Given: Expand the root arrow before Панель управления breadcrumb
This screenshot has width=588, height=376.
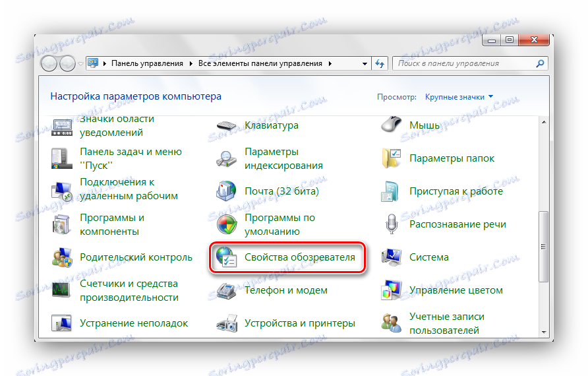Looking at the screenshot, I should 104,63.
